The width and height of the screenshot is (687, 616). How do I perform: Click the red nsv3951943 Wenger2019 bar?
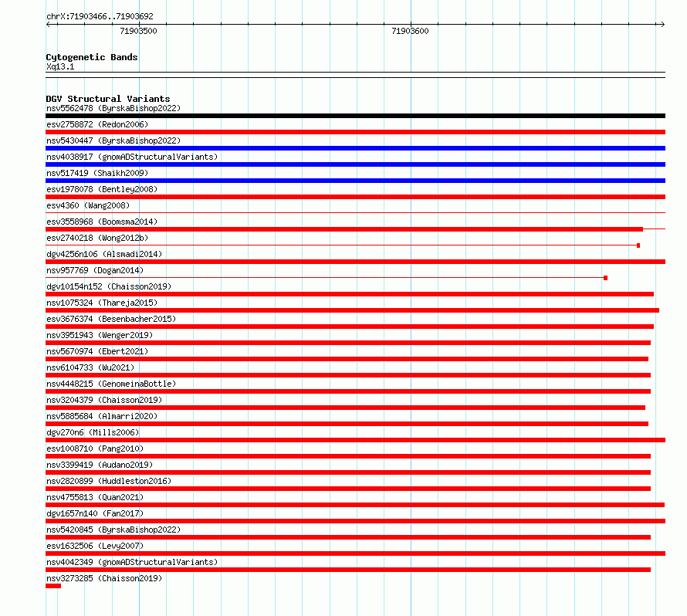click(348, 343)
